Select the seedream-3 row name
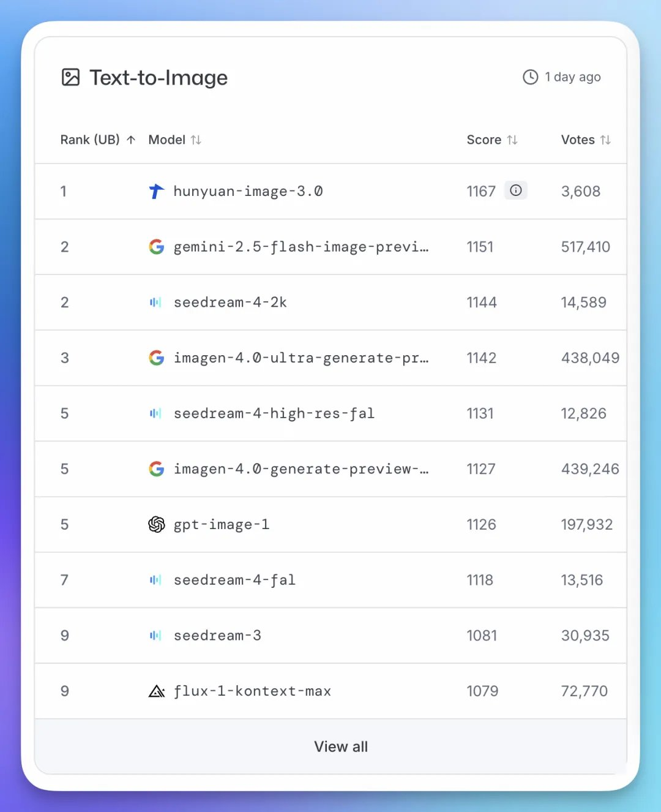The height and width of the screenshot is (812, 661). [217, 636]
